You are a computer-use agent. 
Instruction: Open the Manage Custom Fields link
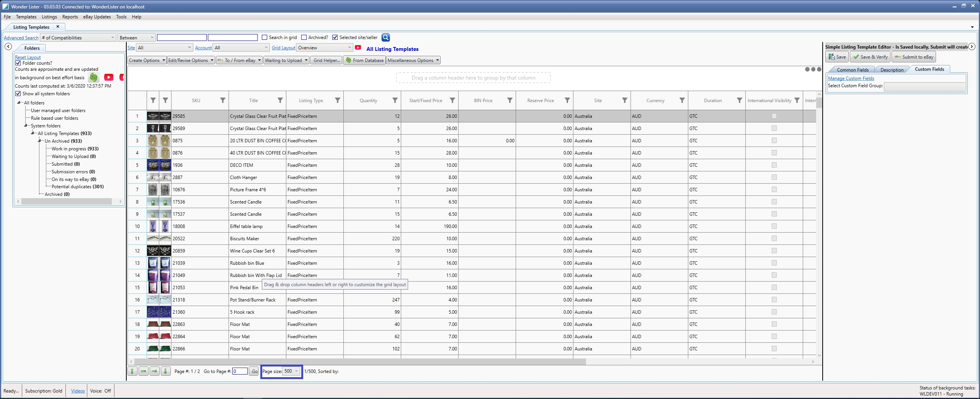tap(851, 78)
